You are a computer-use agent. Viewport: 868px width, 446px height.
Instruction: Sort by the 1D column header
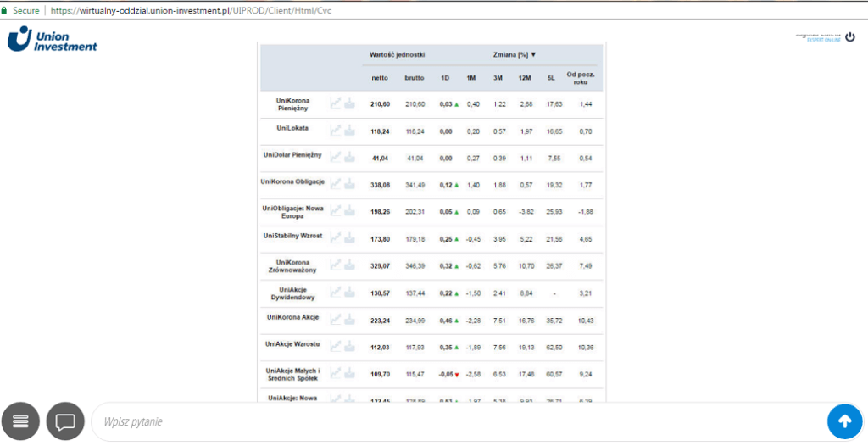[444, 78]
